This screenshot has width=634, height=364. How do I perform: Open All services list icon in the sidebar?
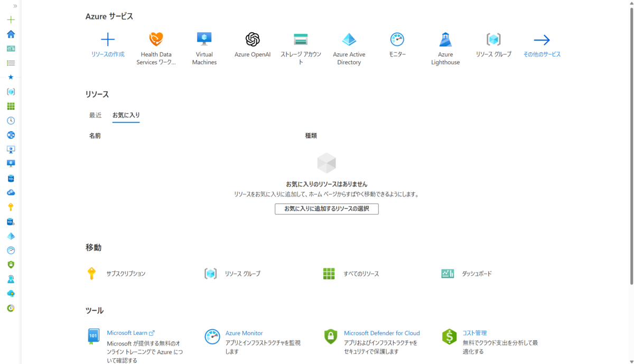(x=11, y=63)
